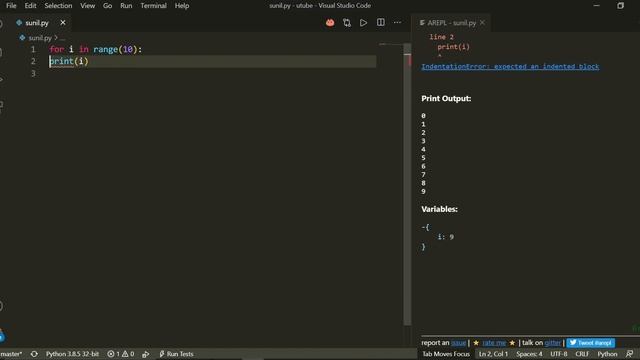
Task: Click live share icon in status bar
Action: 146,354
